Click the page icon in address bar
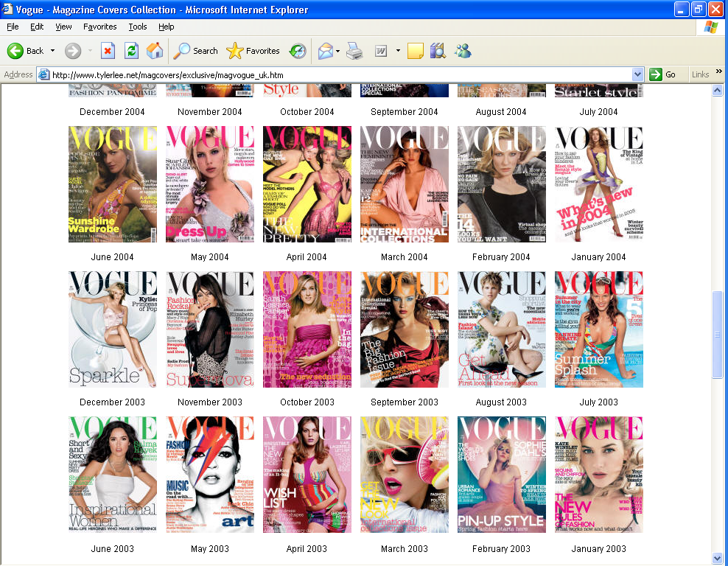This screenshot has height=566, width=728. 43,74
